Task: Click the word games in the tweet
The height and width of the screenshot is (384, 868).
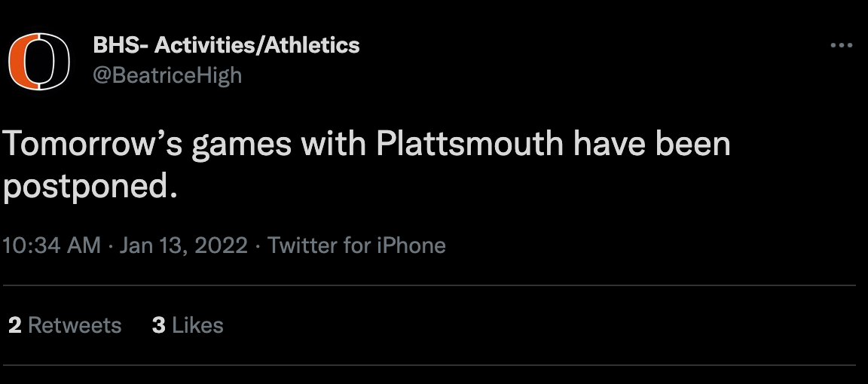Action: (x=240, y=145)
